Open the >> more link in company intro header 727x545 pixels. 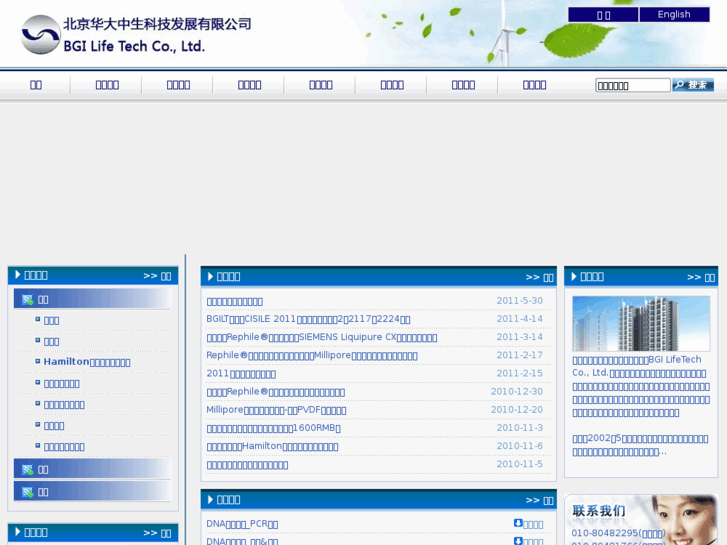(x=701, y=277)
